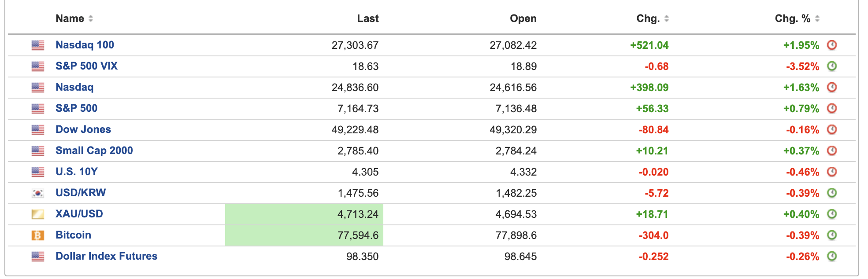Click the highlighted XAU/USD last price cell
This screenshot has width=868, height=279.
[x=304, y=214]
